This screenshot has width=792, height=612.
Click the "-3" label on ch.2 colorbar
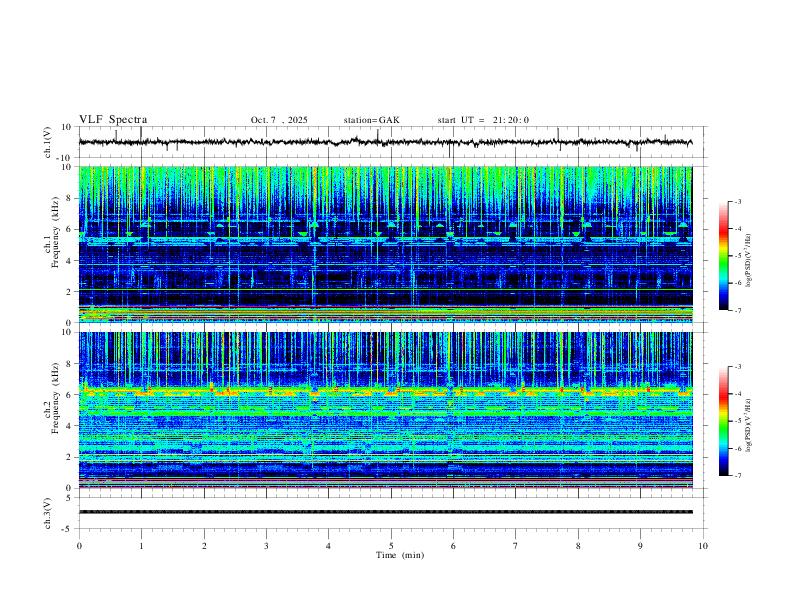pos(738,367)
